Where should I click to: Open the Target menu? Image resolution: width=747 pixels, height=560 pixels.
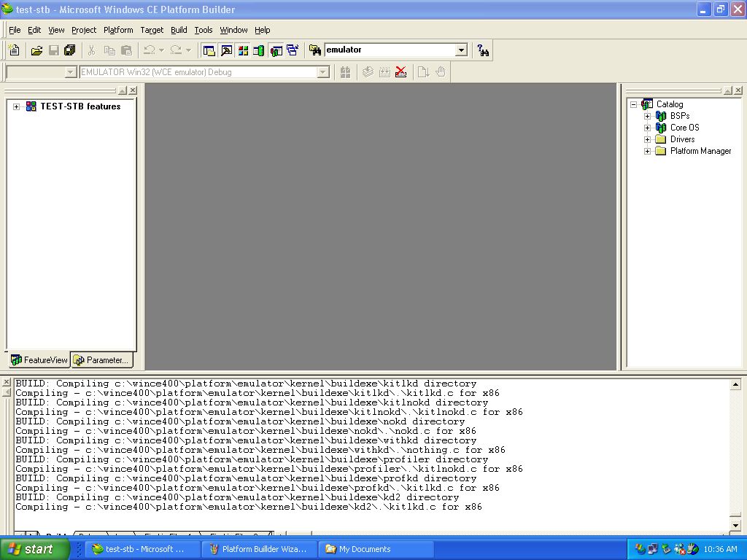152,30
